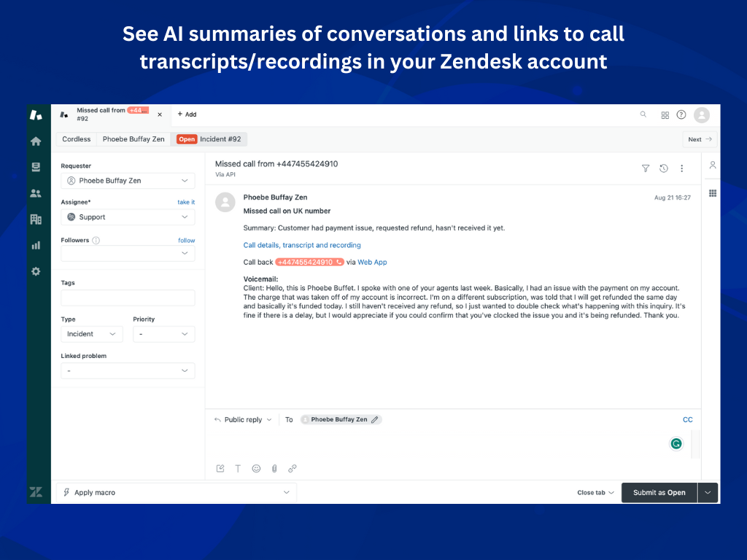The height and width of the screenshot is (560, 747).
Task: Click into the Tags input field
Action: click(x=128, y=297)
